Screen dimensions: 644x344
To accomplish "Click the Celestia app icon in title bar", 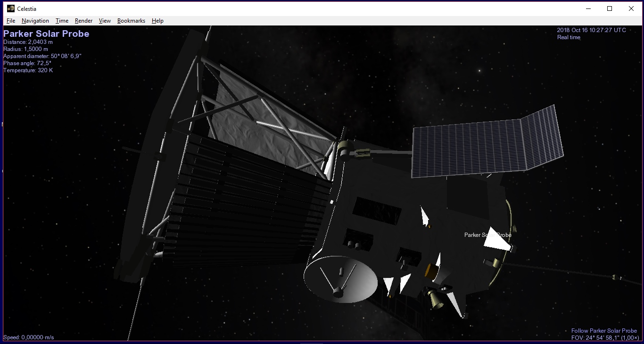I will point(10,8).
